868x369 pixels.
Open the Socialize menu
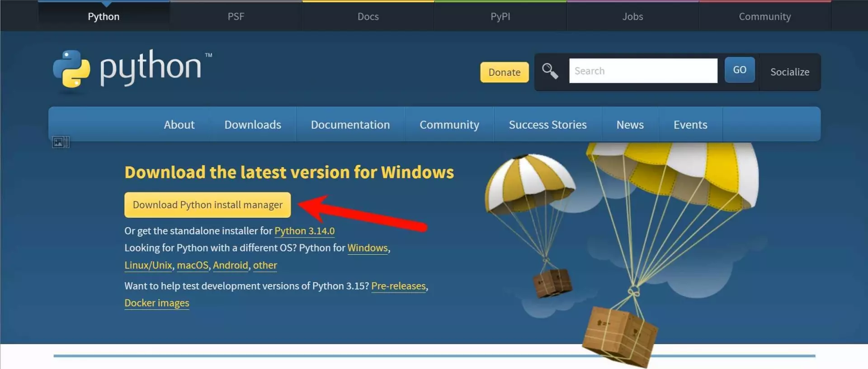pos(790,72)
